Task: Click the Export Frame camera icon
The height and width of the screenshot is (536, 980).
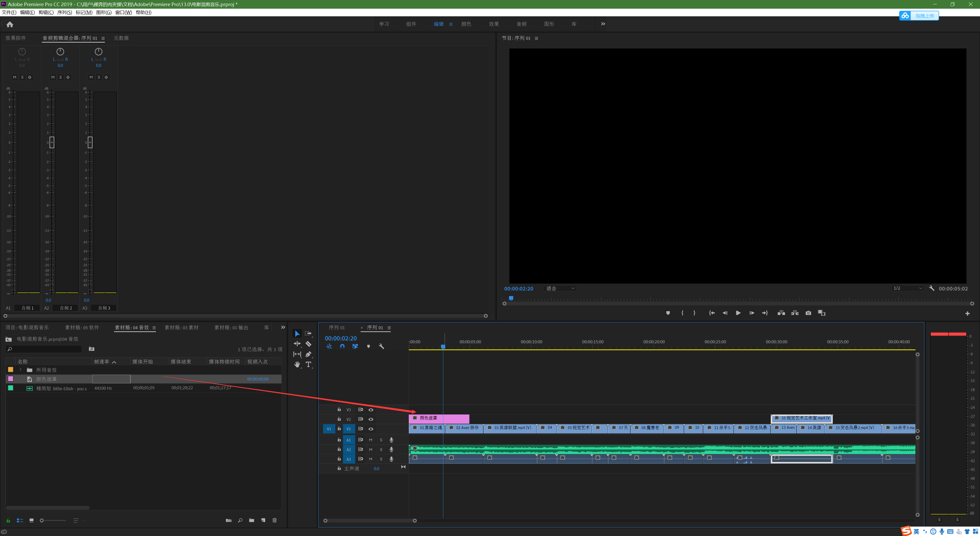Action: click(808, 313)
